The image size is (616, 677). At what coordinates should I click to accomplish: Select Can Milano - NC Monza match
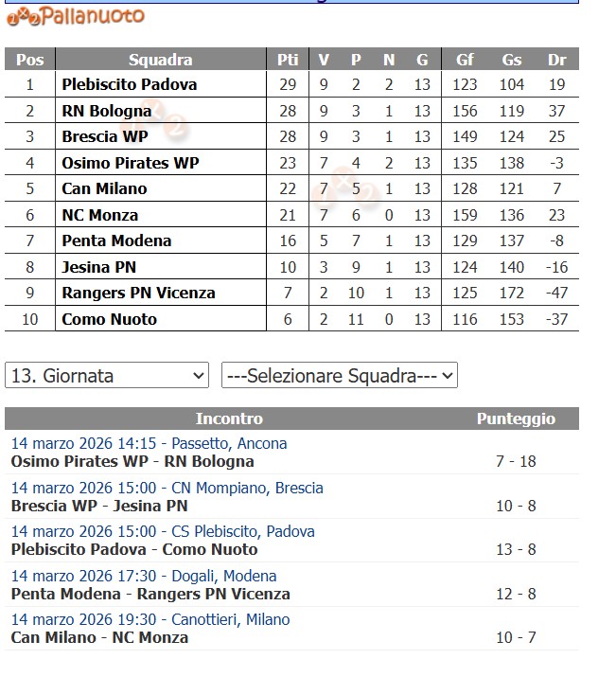(99, 637)
